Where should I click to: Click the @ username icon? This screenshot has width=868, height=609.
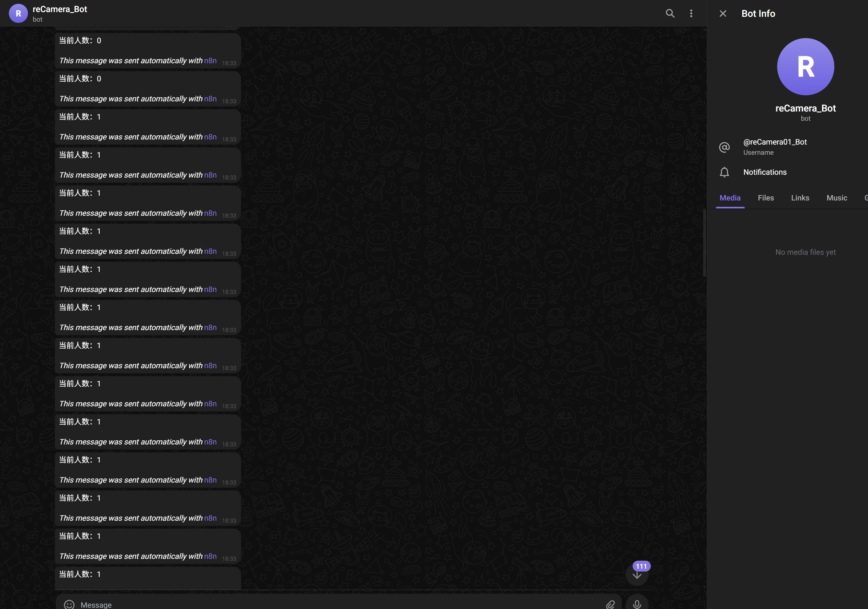tap(724, 147)
